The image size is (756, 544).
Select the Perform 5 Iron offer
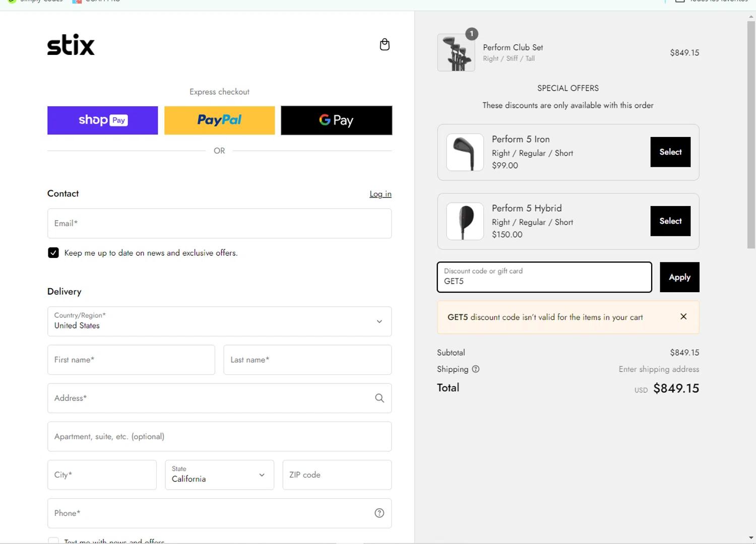tap(670, 152)
